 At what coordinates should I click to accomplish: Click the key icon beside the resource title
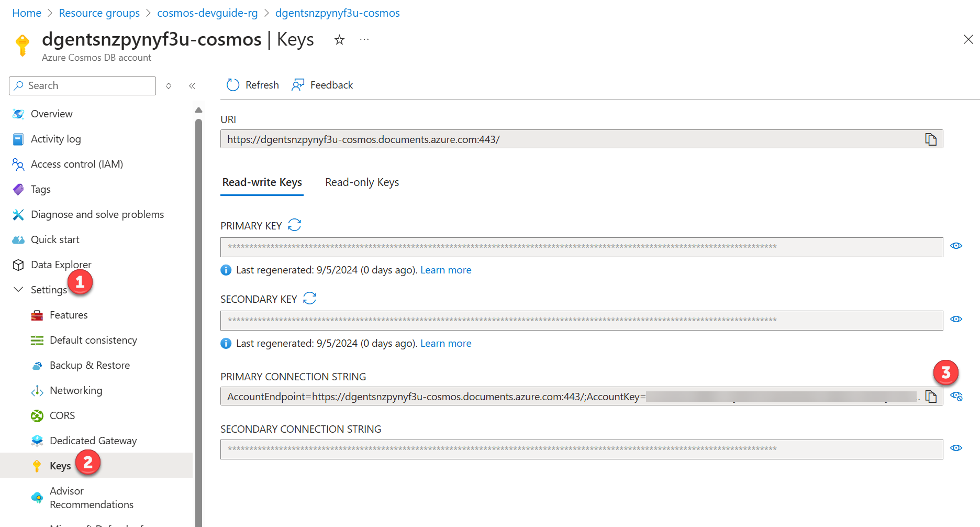[23, 45]
